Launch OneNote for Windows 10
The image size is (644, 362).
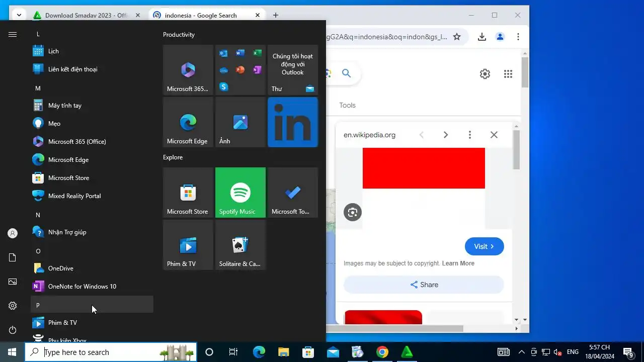pos(92,287)
